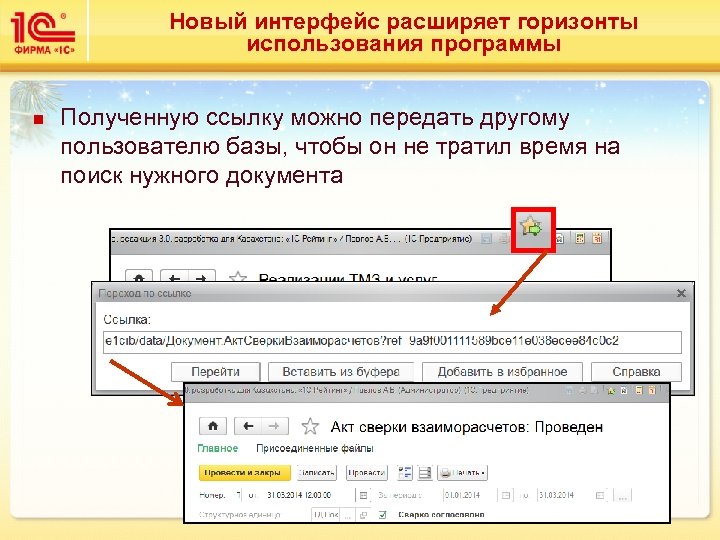This screenshot has height=540, width=720.
Task: Click the yellow Провести и закрыть button
Action: pyautogui.click(x=245, y=472)
